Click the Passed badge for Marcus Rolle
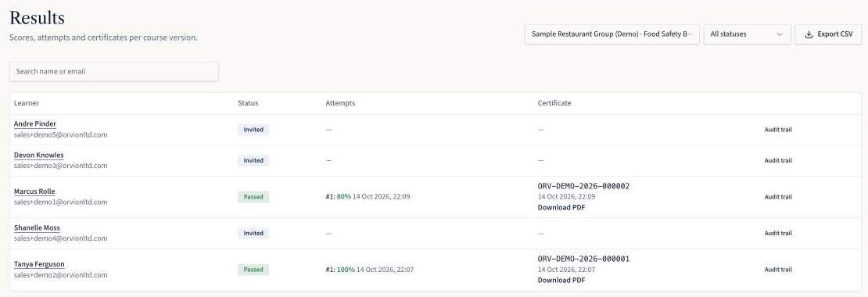Viewport: 868px width, 297px height. [253, 197]
